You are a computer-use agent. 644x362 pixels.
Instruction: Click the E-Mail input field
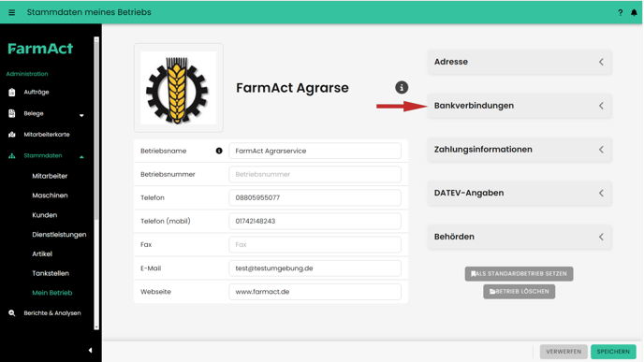click(315, 268)
